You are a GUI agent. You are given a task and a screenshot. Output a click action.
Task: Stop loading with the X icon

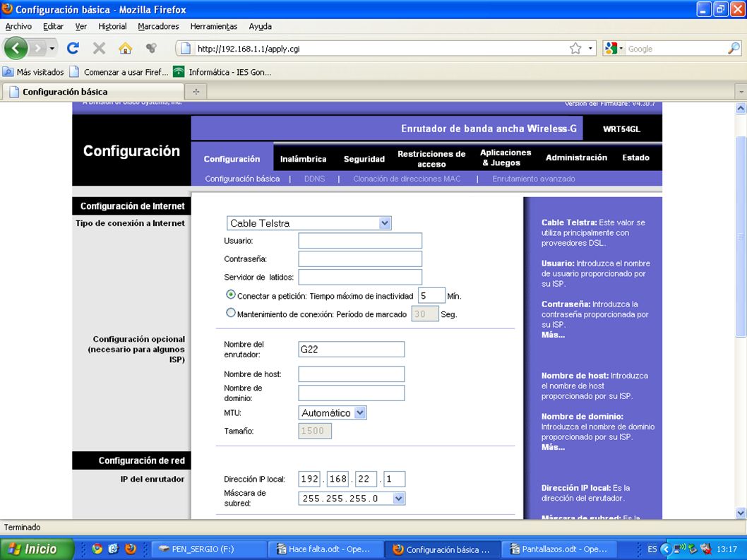coord(99,48)
